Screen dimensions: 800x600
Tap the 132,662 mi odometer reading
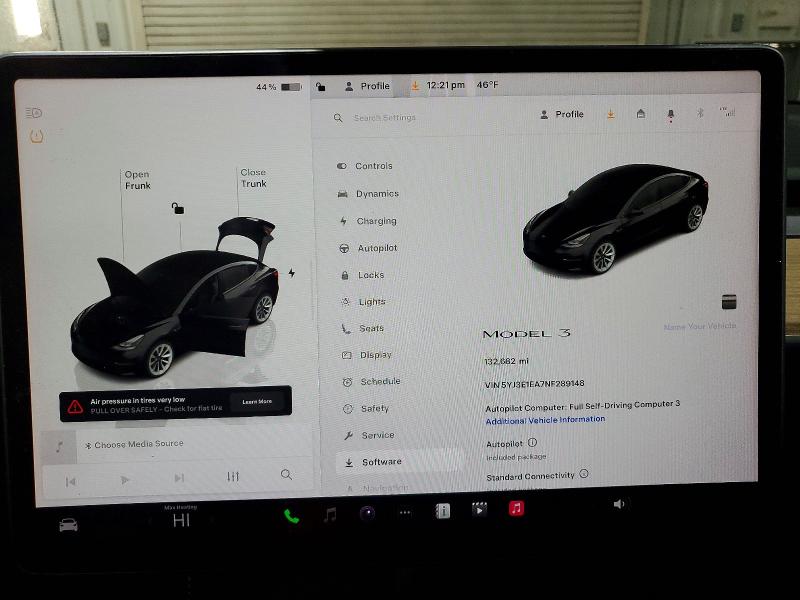[506, 361]
